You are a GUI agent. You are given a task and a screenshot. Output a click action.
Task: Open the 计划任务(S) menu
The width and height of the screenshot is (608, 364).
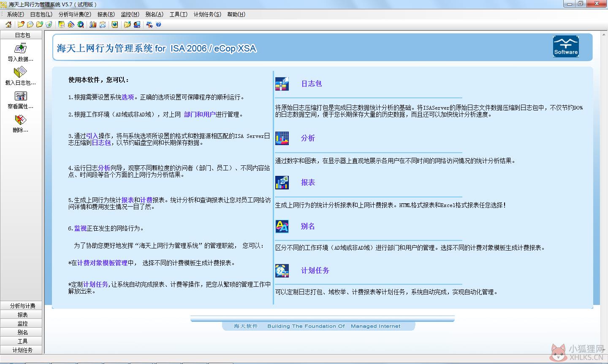click(207, 14)
